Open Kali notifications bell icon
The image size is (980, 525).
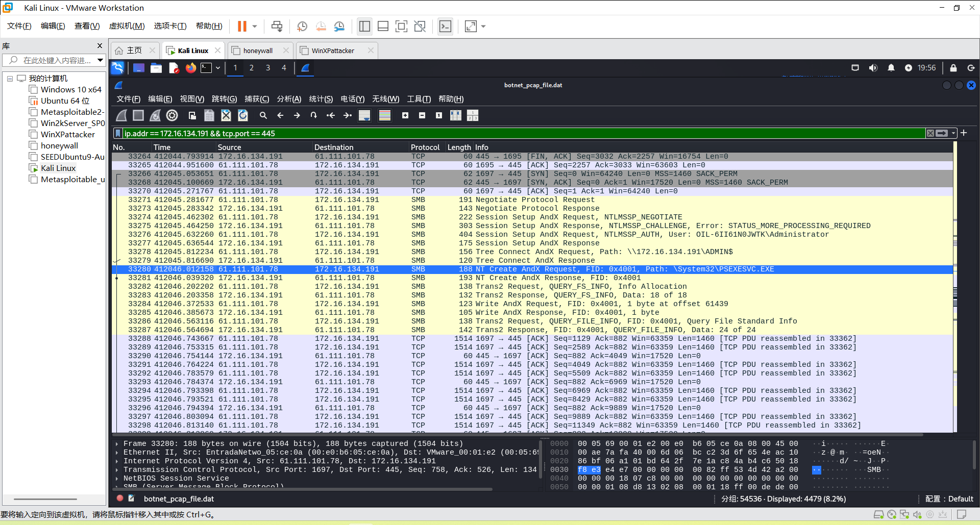(891, 68)
